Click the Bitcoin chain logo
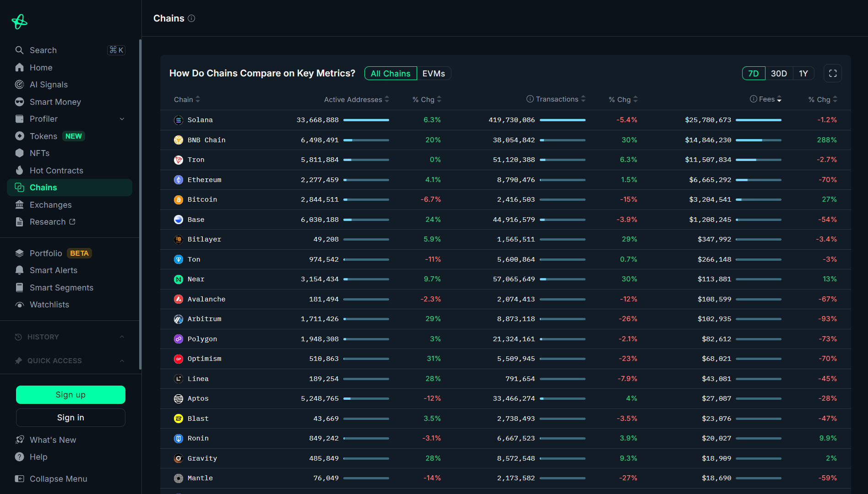The image size is (868, 494). [179, 199]
